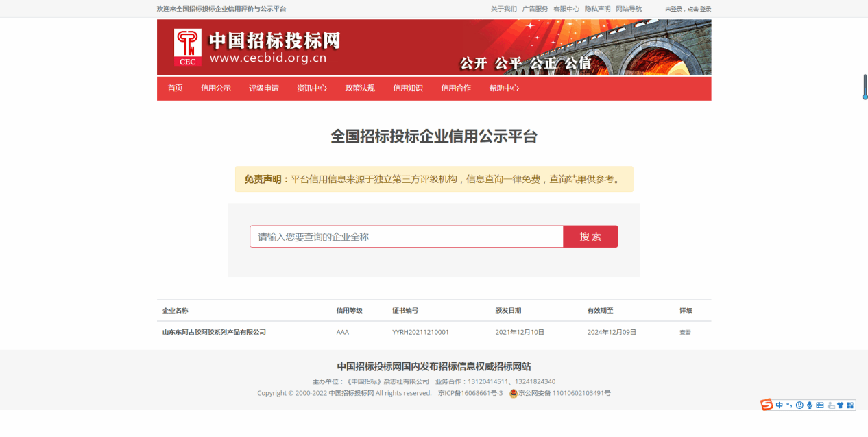Viewport: 868px width, 437px height.
Task: Click the welcome text 欢迎来全国招标投标企业信用评价与公示平台
Action: click(221, 9)
